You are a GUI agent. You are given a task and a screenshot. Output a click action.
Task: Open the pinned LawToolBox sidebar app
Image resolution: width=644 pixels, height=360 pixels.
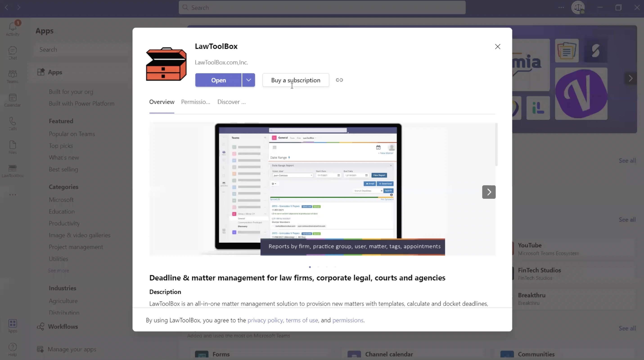pos(13,171)
